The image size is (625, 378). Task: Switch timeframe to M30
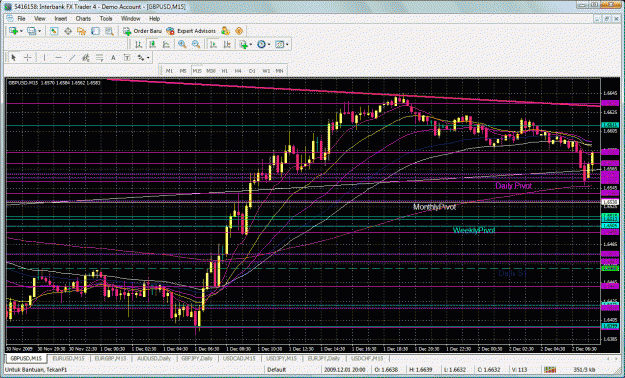[x=211, y=71]
